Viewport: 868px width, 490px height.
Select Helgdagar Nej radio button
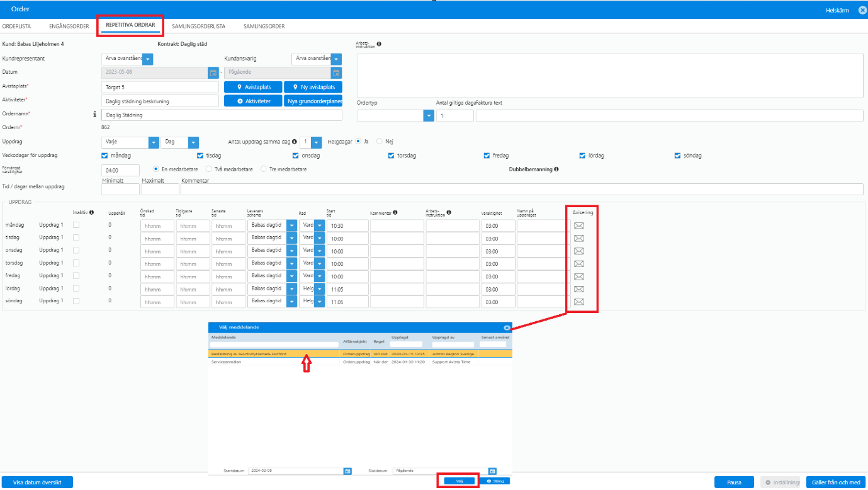click(x=380, y=141)
